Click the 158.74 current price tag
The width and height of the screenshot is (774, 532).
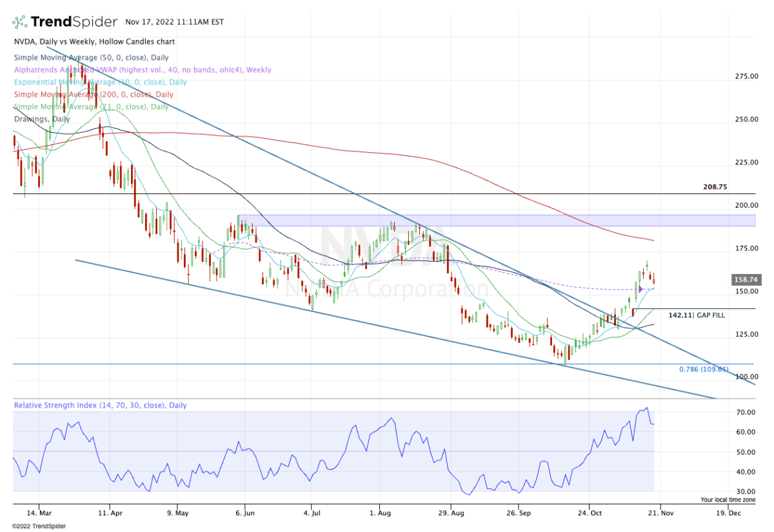pos(744,280)
